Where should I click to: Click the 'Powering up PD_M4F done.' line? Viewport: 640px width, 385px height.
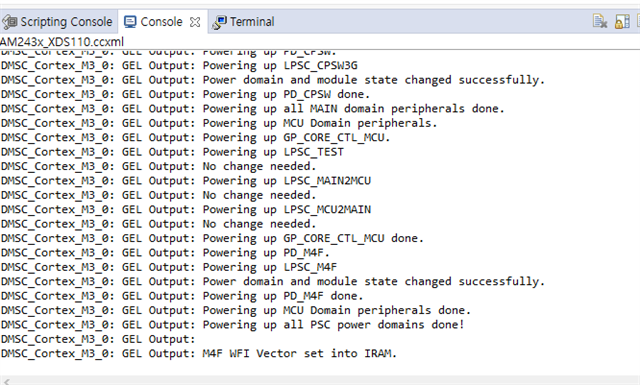182,296
